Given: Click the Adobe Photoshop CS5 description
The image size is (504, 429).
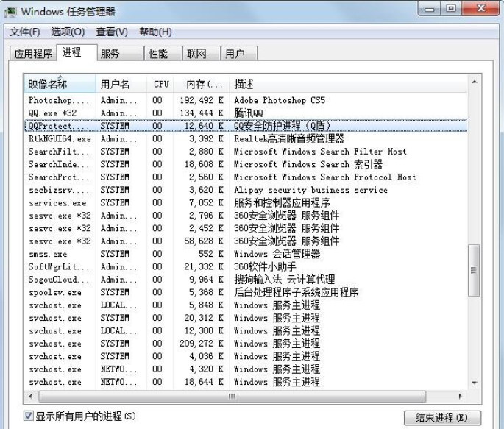Looking at the screenshot, I should tap(280, 100).
